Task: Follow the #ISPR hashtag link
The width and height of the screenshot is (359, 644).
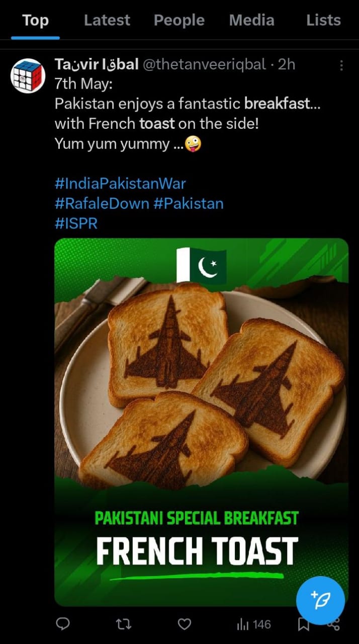Action: [x=76, y=223]
